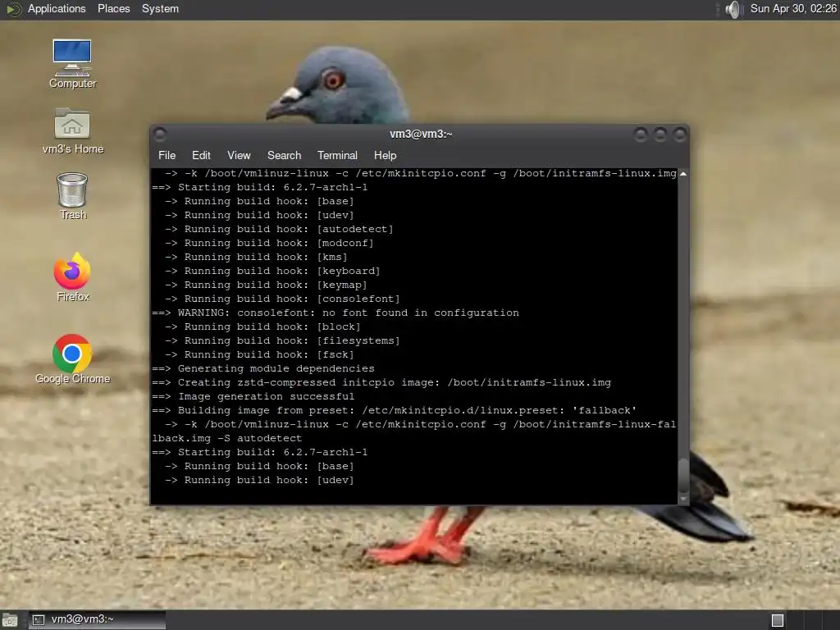Screen dimensions: 840x630
Task: Click 'lback.img -S autodetect' line
Action: coord(226,438)
